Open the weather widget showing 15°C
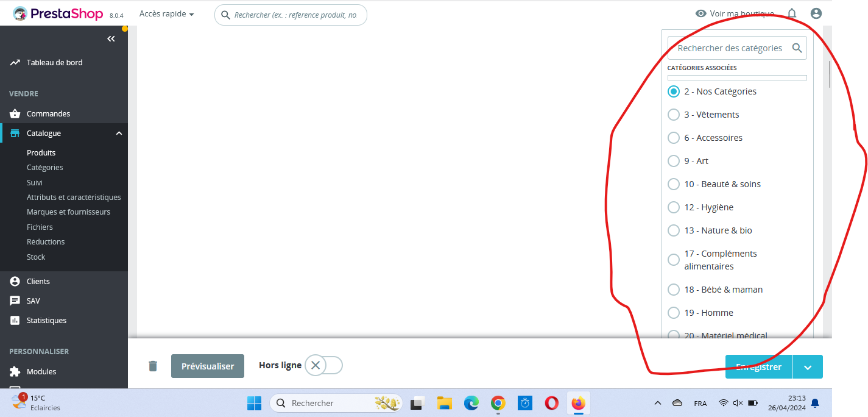Image resolution: width=868 pixels, height=417 pixels. [x=37, y=402]
